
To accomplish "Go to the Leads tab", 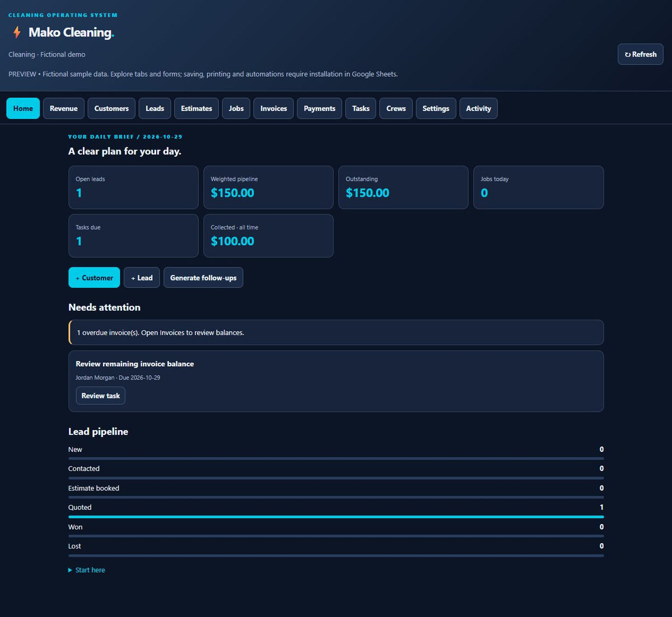I will coord(155,109).
